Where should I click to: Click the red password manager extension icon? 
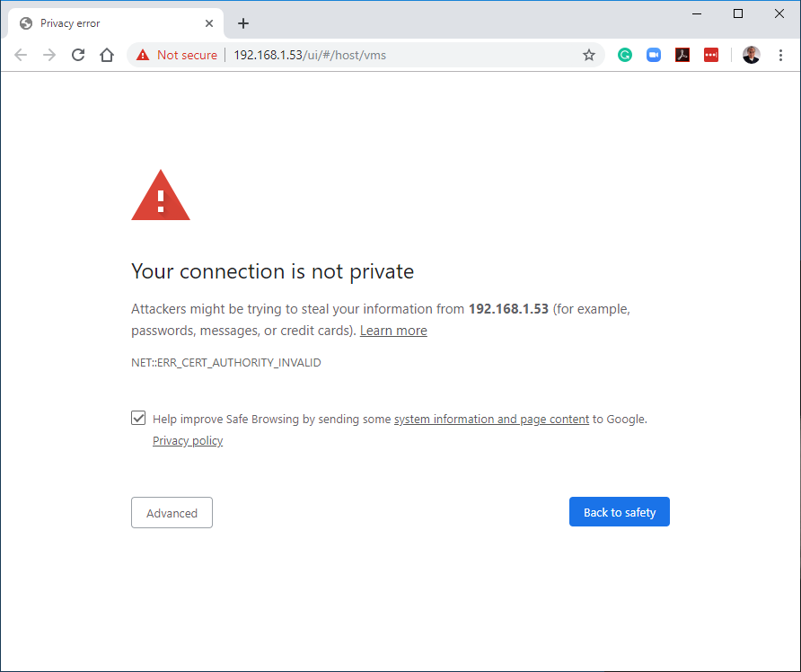point(711,55)
